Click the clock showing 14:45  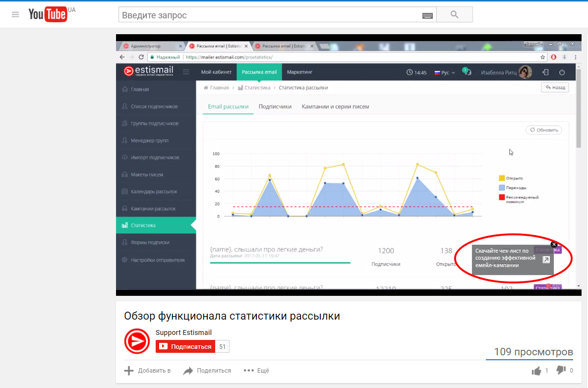pos(416,72)
